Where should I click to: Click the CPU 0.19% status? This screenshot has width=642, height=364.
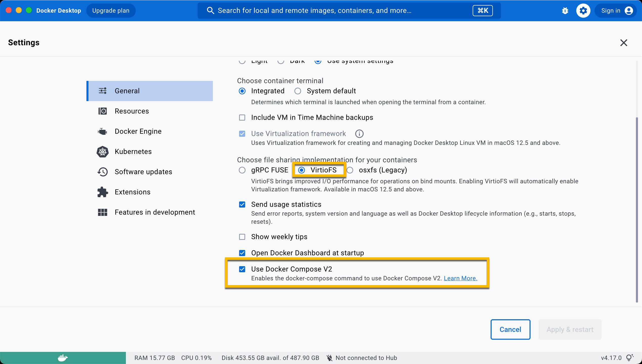pyautogui.click(x=196, y=358)
